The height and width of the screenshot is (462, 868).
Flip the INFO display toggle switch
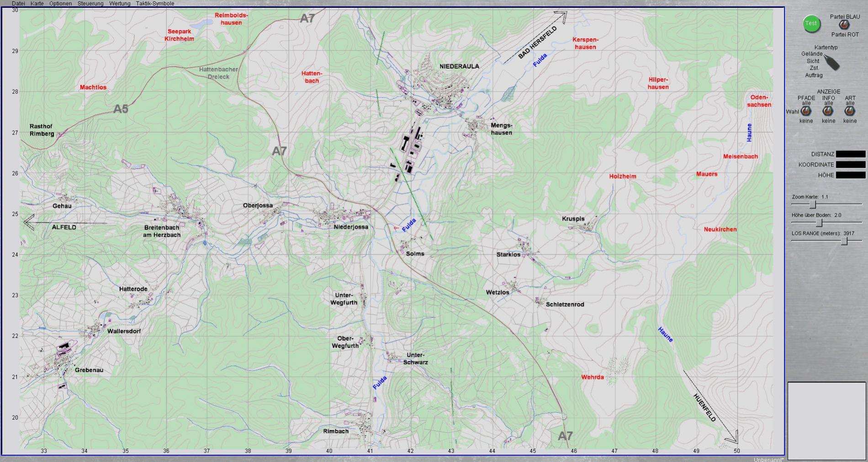[x=828, y=111]
